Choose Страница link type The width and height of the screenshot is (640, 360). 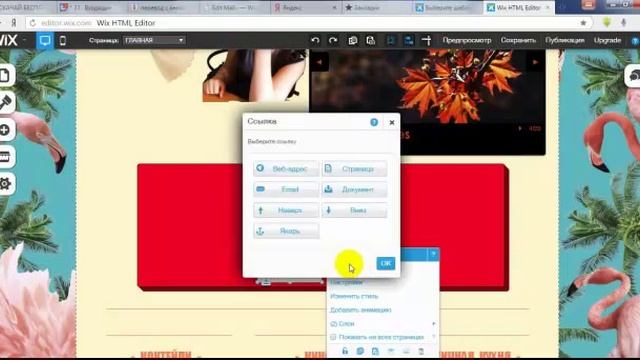pos(354,169)
